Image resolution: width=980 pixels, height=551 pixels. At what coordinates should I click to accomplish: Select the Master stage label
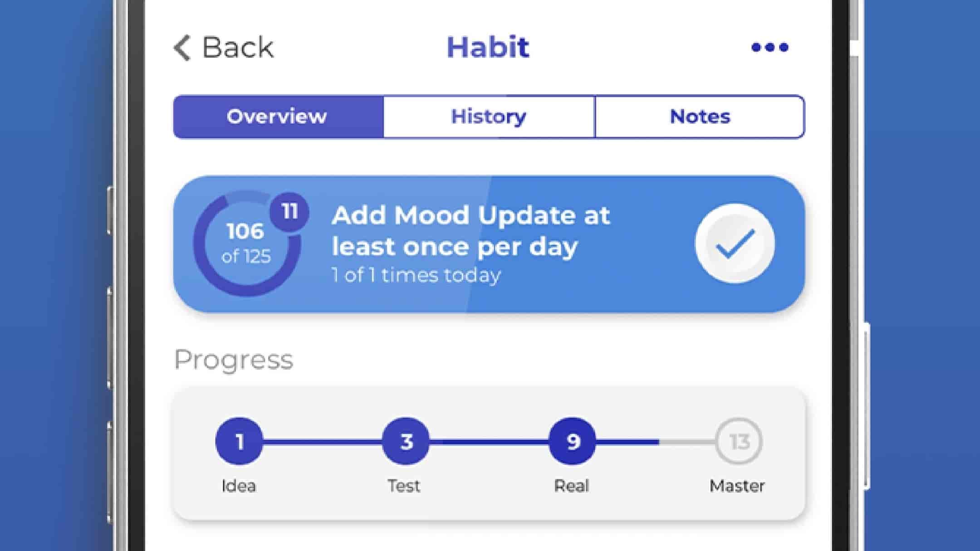737,486
